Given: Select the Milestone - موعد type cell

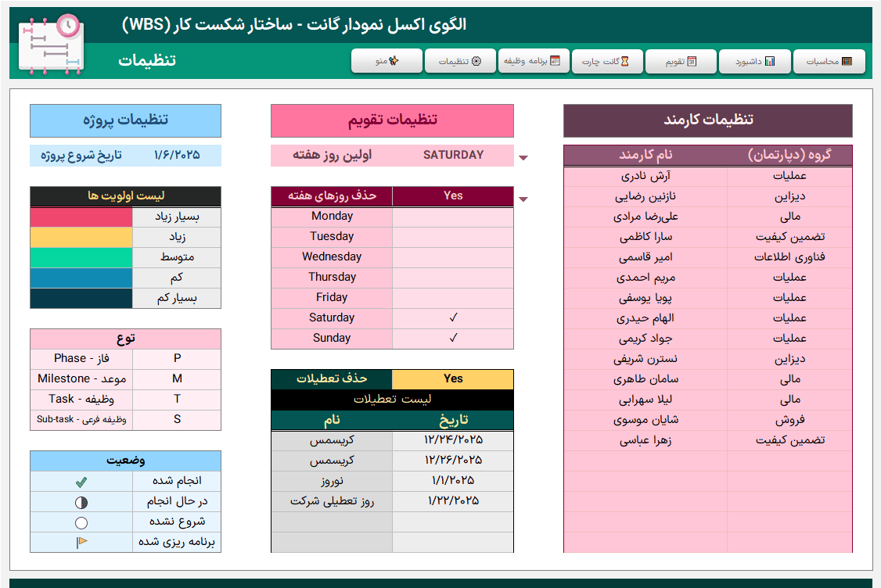Looking at the screenshot, I should [x=81, y=378].
